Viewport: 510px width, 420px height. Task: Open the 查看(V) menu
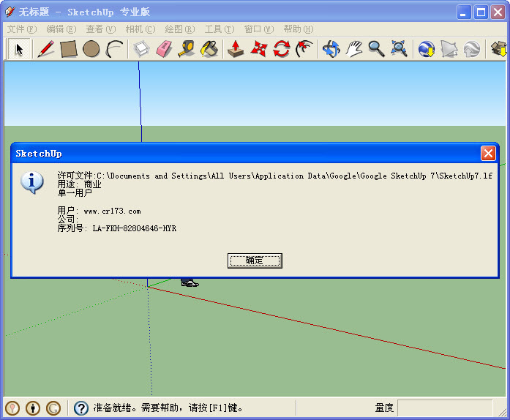(x=100, y=29)
